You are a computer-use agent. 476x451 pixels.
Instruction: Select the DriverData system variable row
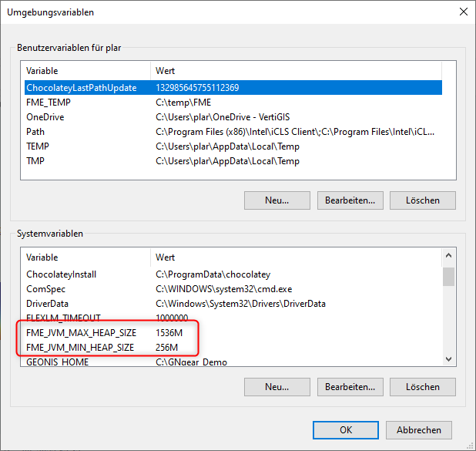(x=233, y=304)
